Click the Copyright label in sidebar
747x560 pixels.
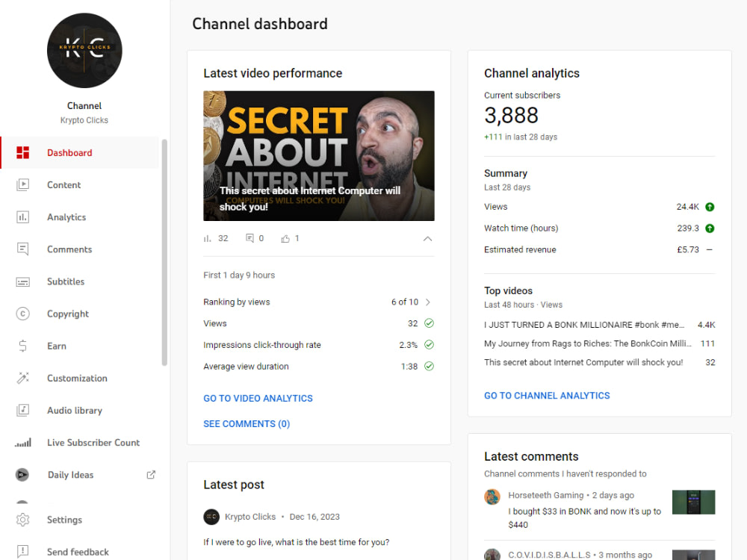tap(68, 314)
